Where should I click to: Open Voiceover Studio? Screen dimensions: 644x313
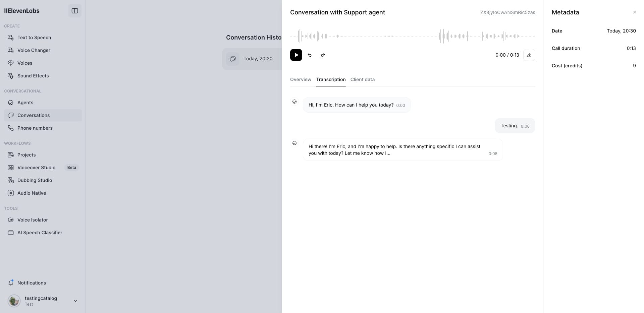43,168
